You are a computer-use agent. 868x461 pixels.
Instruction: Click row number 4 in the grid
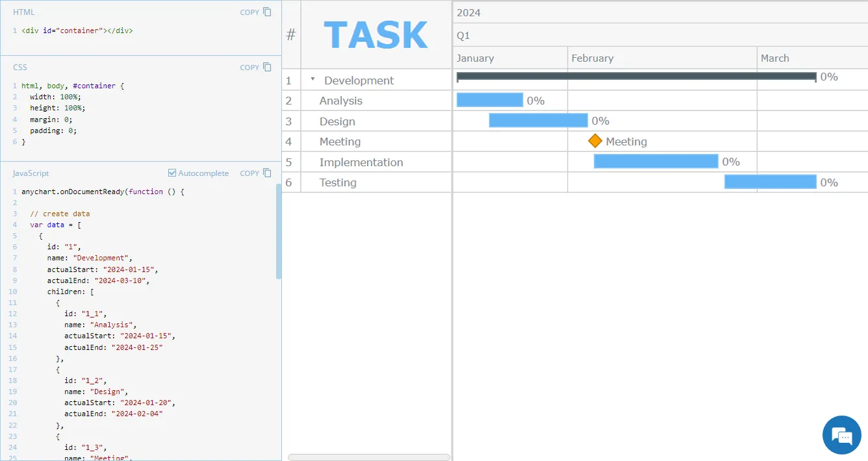click(289, 142)
